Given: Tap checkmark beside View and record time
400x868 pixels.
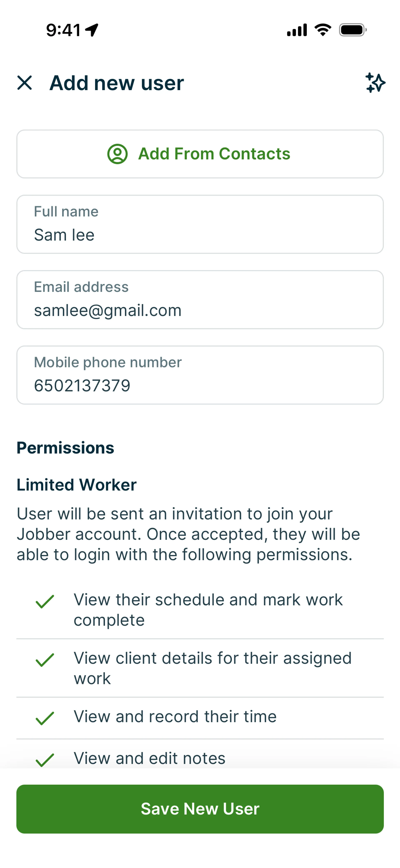Looking at the screenshot, I should 45,718.
